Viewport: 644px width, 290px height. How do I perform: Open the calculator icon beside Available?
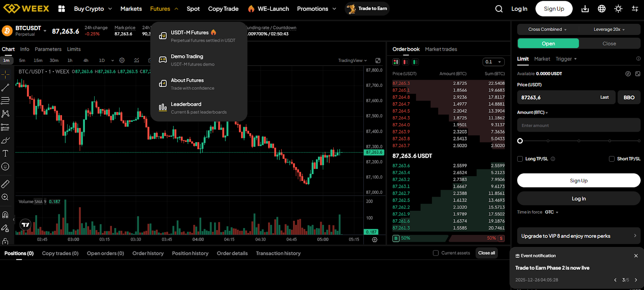point(638,74)
